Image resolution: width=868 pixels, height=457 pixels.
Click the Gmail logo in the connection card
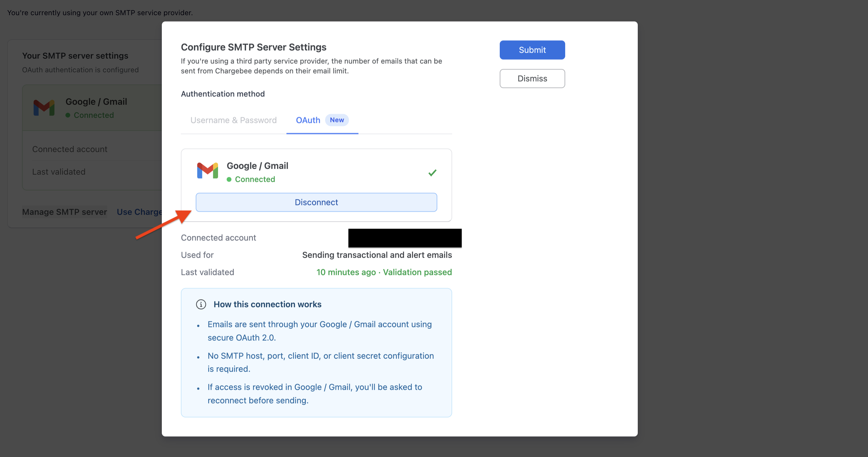pos(207,171)
